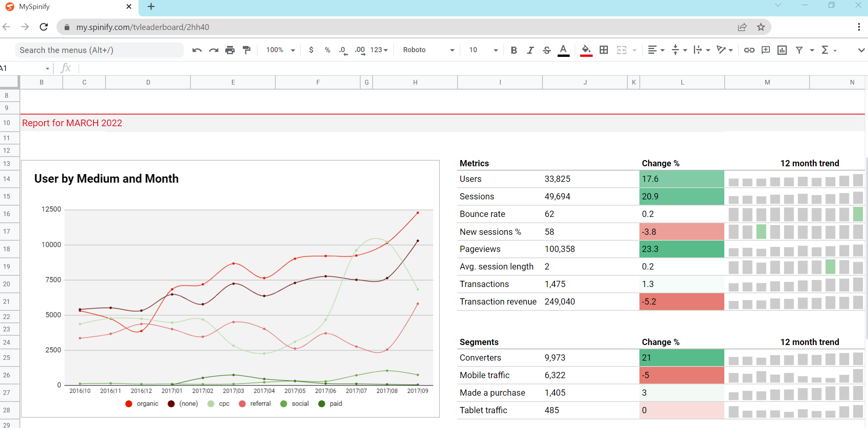
Task: Select the MySpinify browser tab
Action: click(69, 7)
